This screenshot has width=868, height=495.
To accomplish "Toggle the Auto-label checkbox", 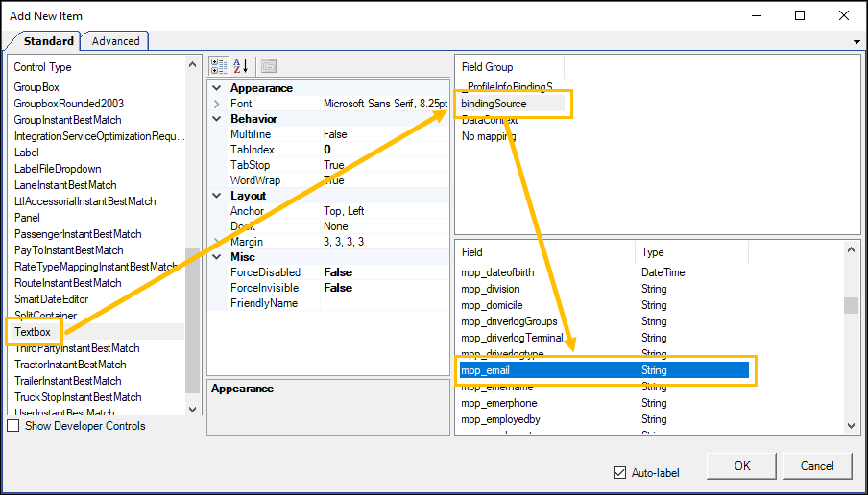I will pyautogui.click(x=620, y=472).
